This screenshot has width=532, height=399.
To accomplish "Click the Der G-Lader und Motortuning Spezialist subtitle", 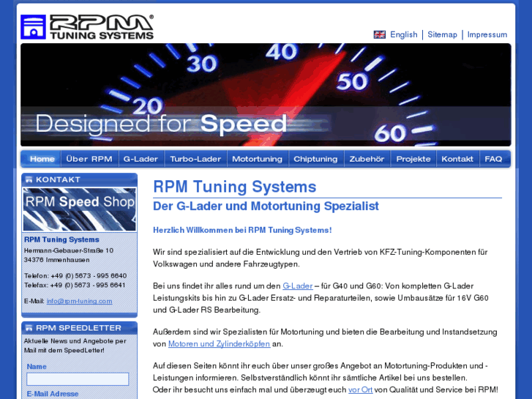I will coord(266,206).
